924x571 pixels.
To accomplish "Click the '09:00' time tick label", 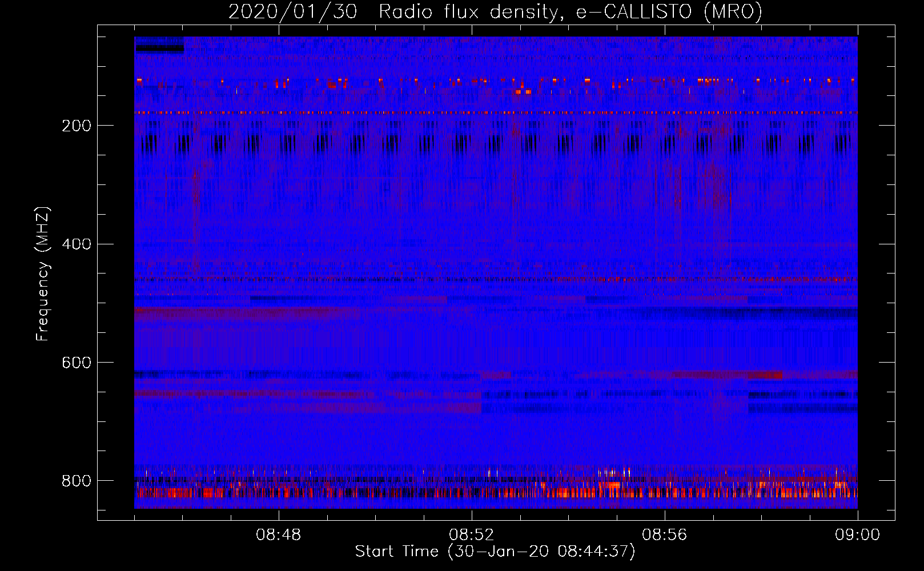I will [858, 535].
